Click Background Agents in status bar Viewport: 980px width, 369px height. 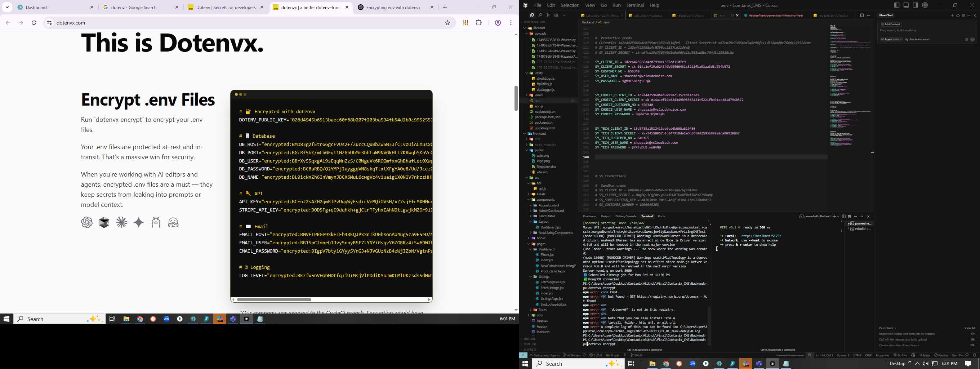[x=545, y=355]
